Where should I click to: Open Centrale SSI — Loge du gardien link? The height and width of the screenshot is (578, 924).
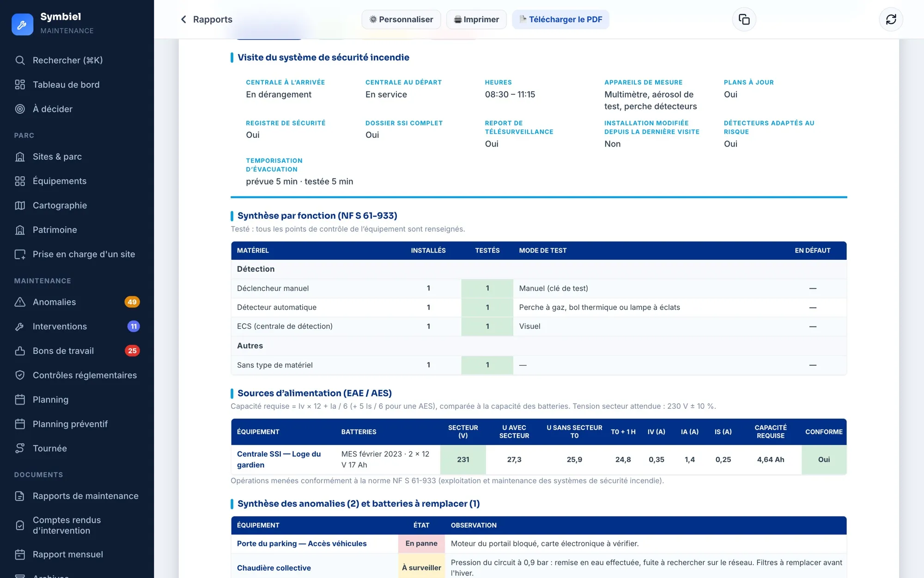[279, 460]
